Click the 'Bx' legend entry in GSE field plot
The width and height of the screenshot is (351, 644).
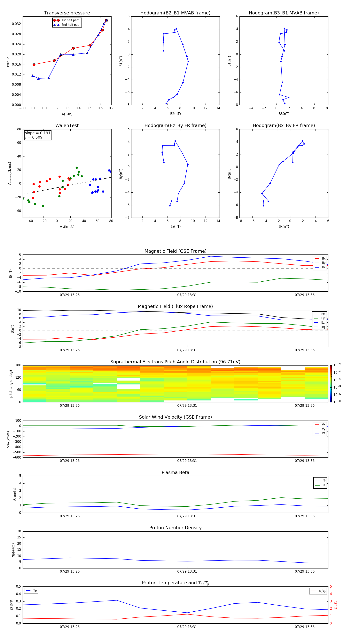pos(320,259)
